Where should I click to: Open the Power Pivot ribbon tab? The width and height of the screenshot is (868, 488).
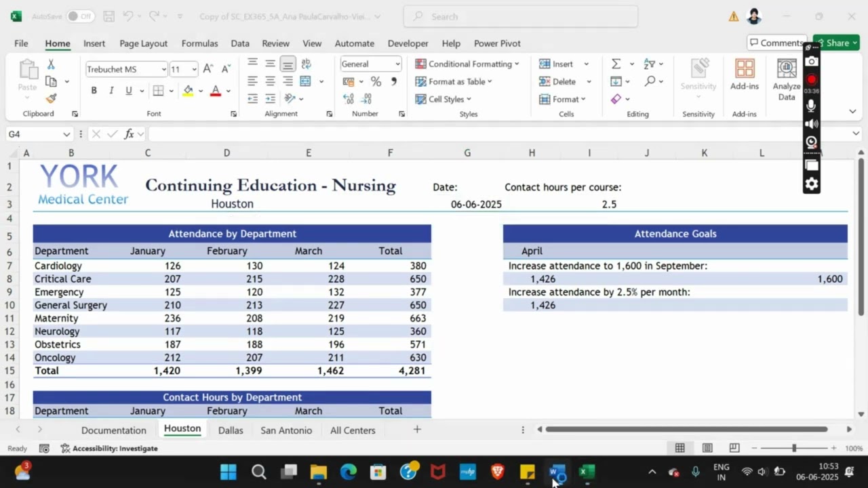point(497,43)
